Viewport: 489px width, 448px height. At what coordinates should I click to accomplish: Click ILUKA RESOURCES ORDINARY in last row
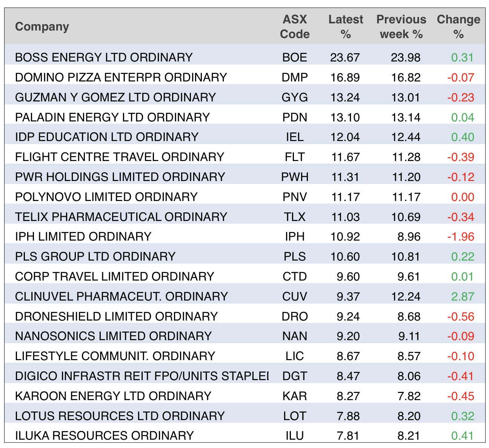tap(105, 436)
